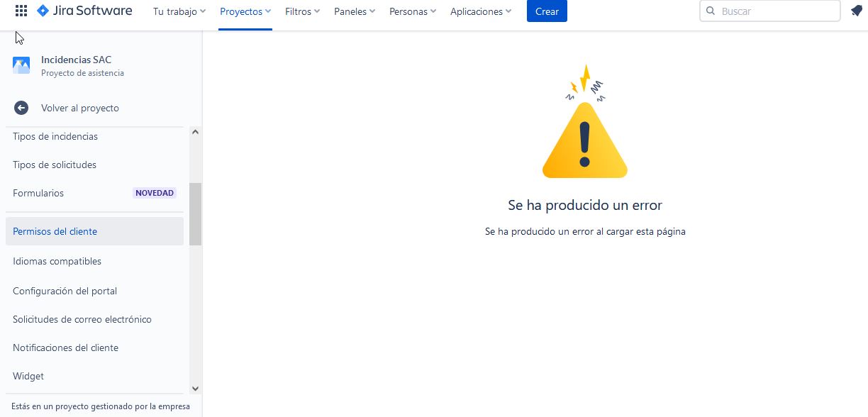Screen dimensions: 868x417
Task: Click the sidebar scroll down arrow
Action: (196, 389)
